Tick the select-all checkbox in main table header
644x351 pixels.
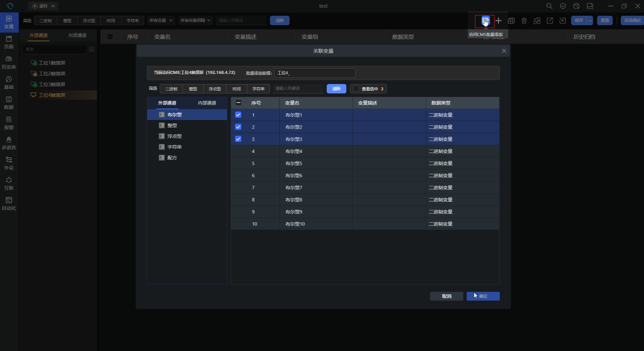[x=110, y=37]
